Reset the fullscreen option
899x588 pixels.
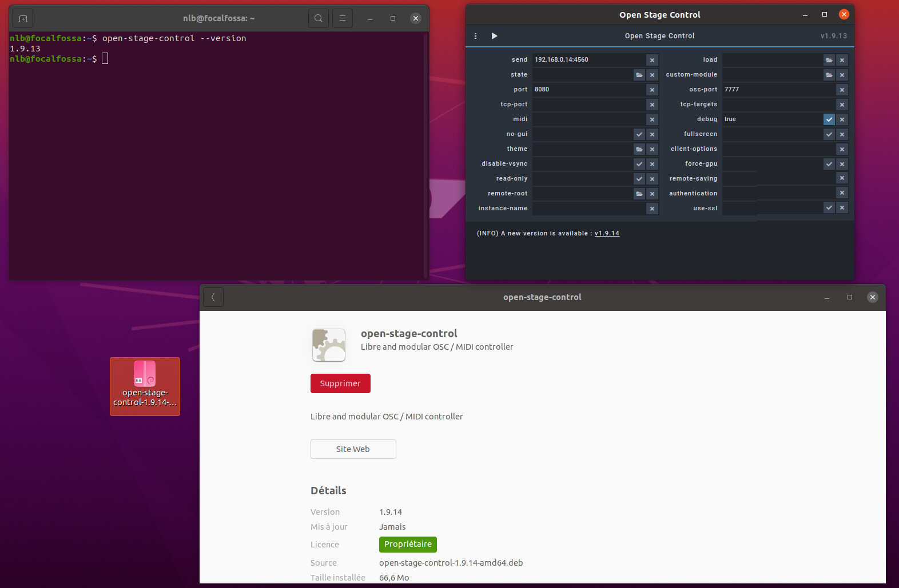(842, 134)
